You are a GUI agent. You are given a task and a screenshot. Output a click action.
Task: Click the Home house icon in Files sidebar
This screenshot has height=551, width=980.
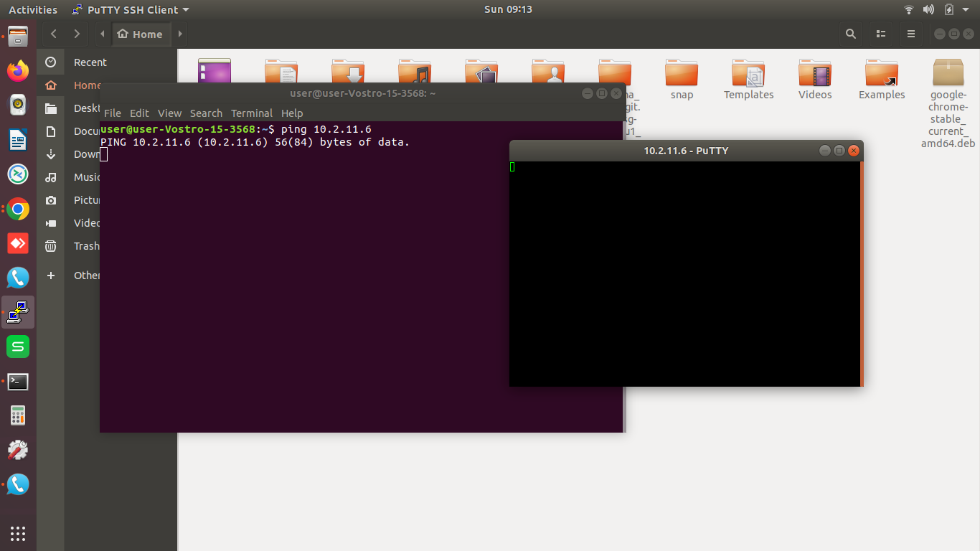click(50, 85)
